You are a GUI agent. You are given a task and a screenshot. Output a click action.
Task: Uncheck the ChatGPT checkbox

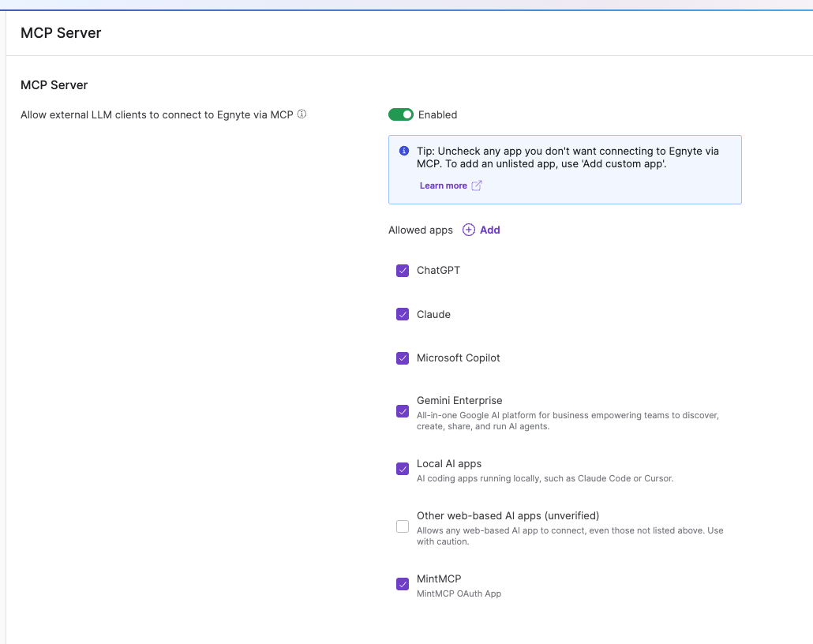(x=403, y=271)
